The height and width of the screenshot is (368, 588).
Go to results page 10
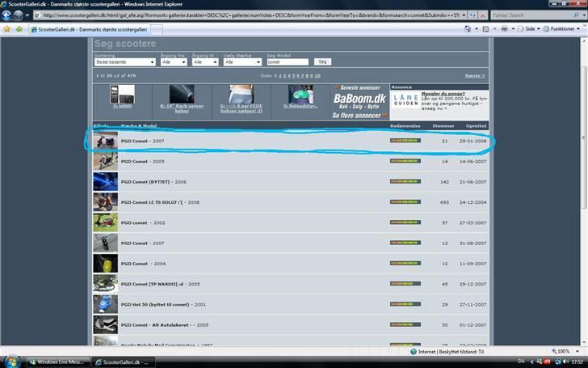(x=317, y=76)
